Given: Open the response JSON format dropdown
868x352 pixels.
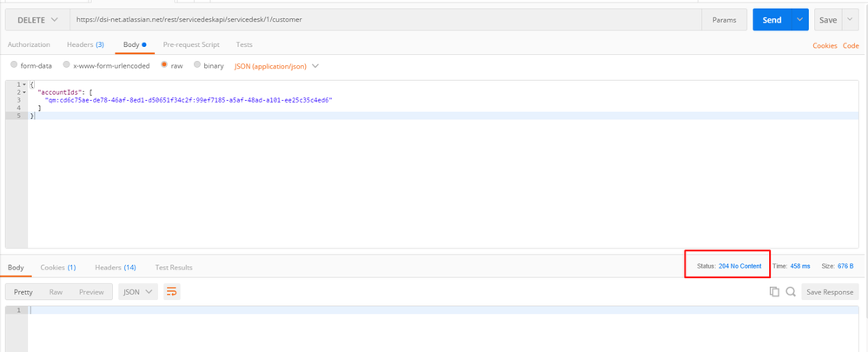Looking at the screenshot, I should [x=138, y=292].
